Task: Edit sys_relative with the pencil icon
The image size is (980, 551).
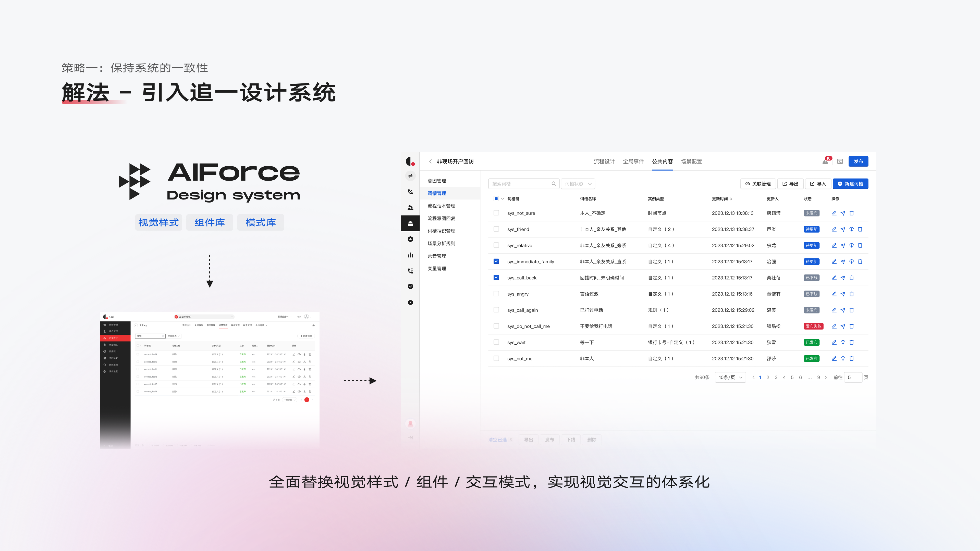Action: [x=834, y=245]
